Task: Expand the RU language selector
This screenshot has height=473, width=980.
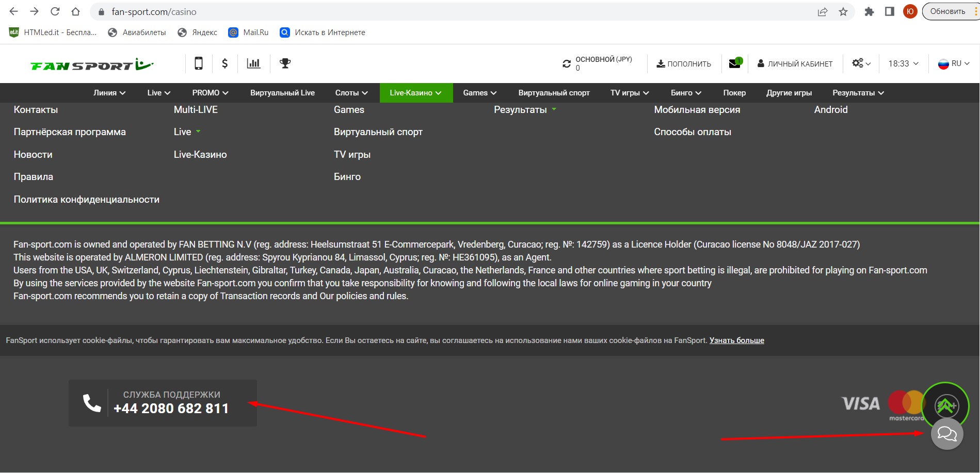Action: click(954, 63)
